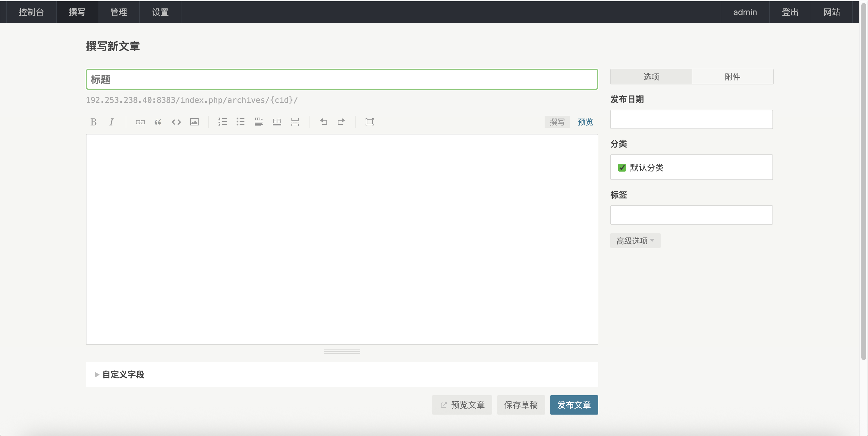Click the 保存草稿 save draft button
Image resolution: width=868 pixels, height=436 pixels.
(x=520, y=405)
